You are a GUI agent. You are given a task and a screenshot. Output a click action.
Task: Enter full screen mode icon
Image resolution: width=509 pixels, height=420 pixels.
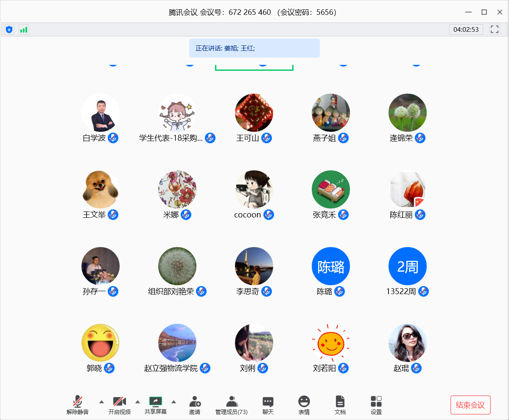[494, 29]
